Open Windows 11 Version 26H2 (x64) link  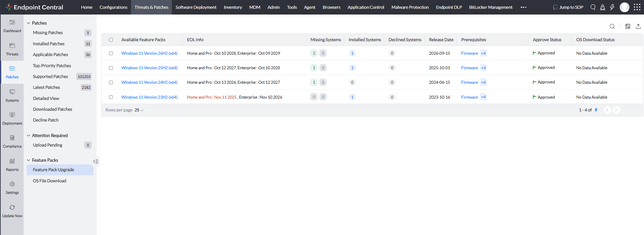[x=149, y=53]
